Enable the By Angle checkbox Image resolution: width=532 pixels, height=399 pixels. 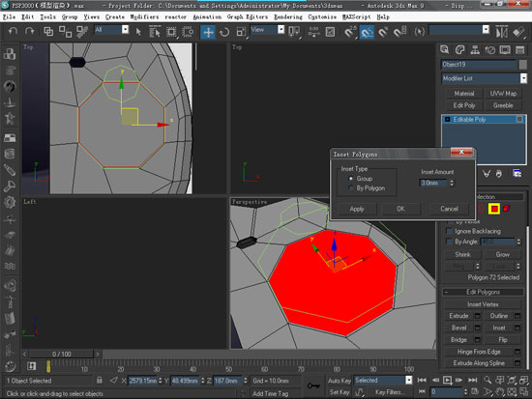pyautogui.click(x=450, y=242)
